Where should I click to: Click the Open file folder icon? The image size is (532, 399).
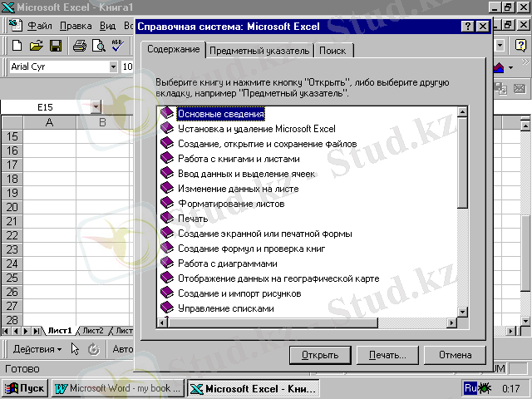pos(36,46)
